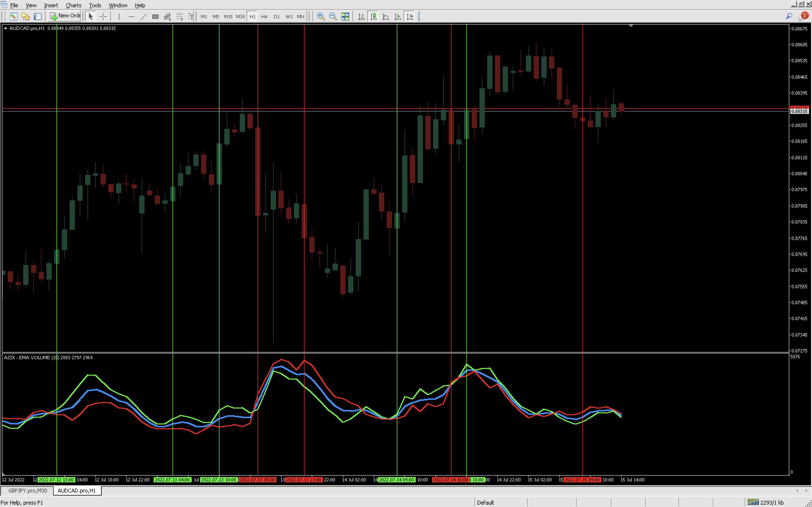Select the Crosshair cursor tool
This screenshot has width=812, height=507.
click(x=103, y=16)
